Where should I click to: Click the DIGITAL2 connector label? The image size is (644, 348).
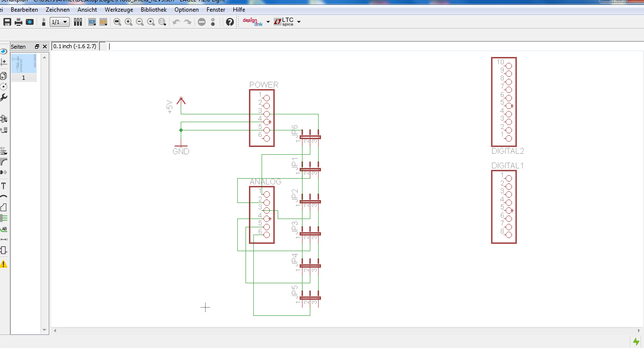click(508, 151)
